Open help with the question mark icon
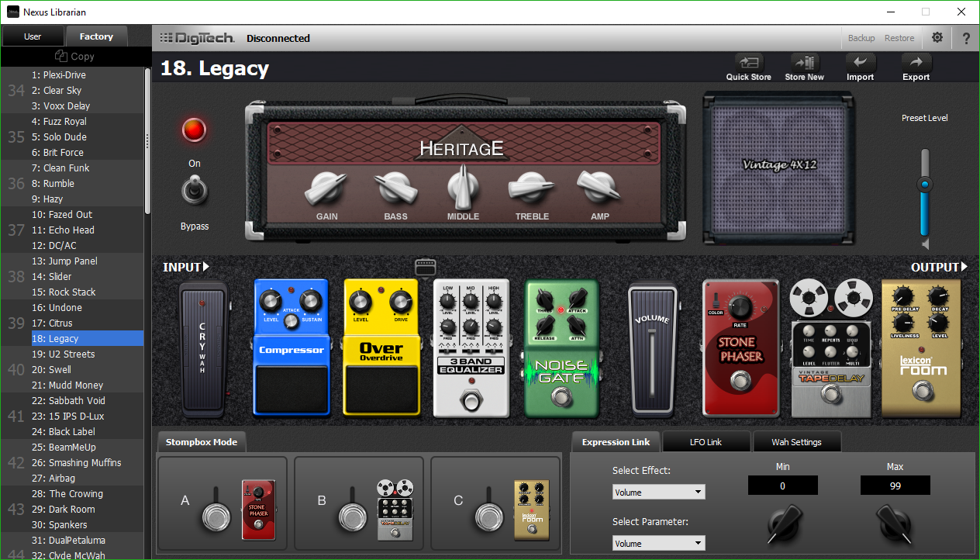The width and height of the screenshot is (980, 560). [x=966, y=37]
